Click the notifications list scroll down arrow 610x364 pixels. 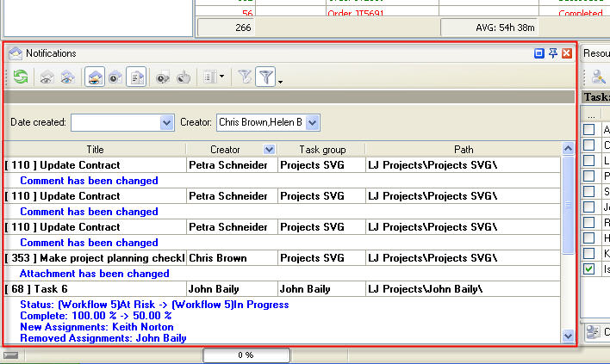click(568, 336)
